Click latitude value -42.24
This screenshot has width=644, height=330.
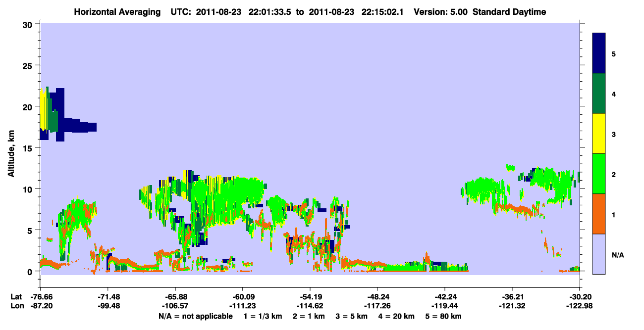click(x=445, y=297)
